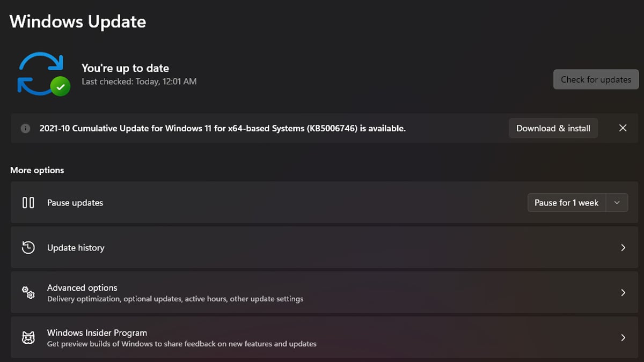
Task: Click the KB5006746 update available text
Action: click(223, 128)
